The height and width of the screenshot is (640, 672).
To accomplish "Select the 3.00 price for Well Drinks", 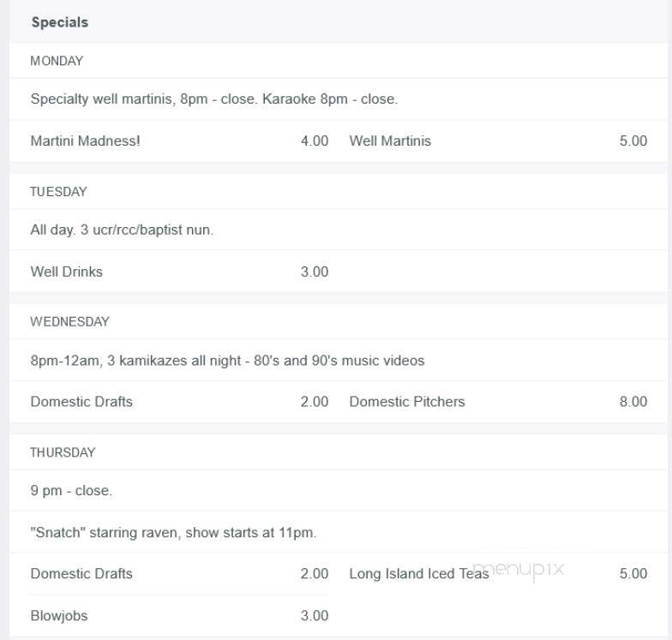I will coord(314,272).
